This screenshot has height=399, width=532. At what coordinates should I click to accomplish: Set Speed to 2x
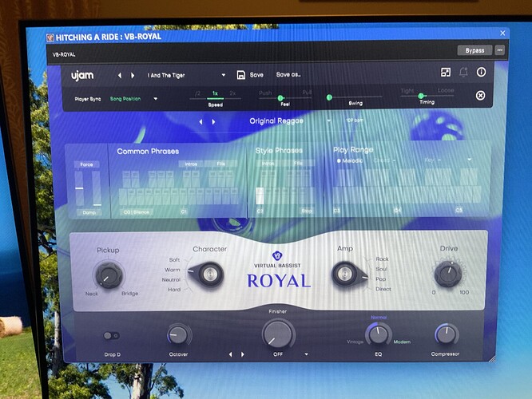coord(232,93)
